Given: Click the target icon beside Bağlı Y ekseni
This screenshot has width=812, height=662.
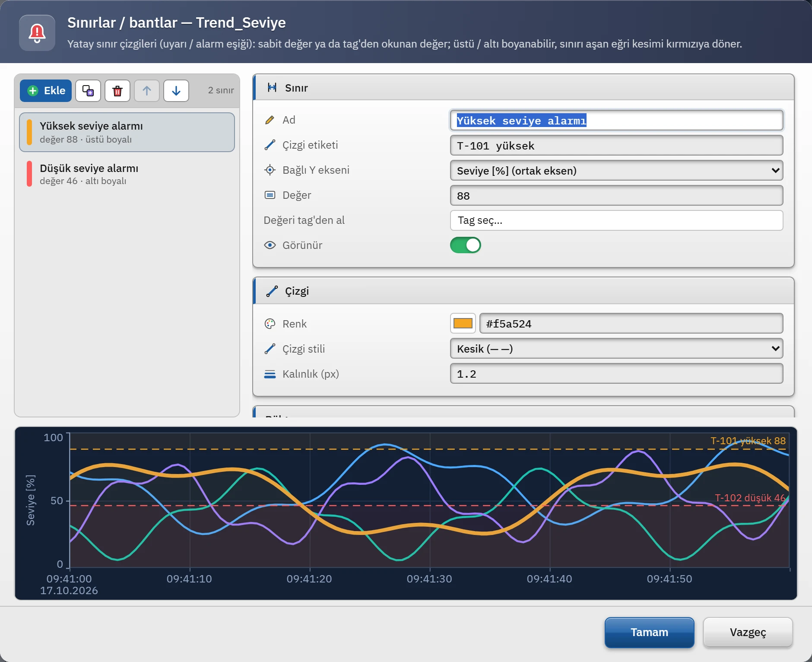Looking at the screenshot, I should 270,170.
